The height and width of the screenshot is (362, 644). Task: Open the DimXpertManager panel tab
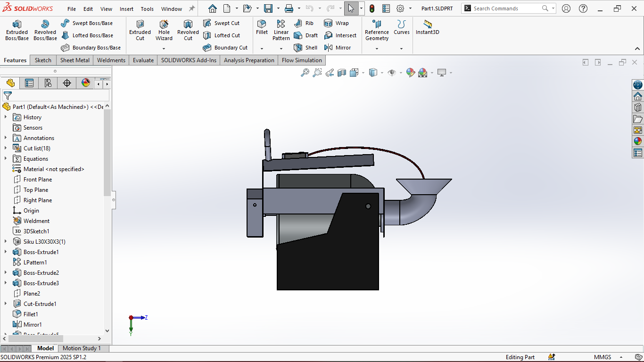click(67, 83)
